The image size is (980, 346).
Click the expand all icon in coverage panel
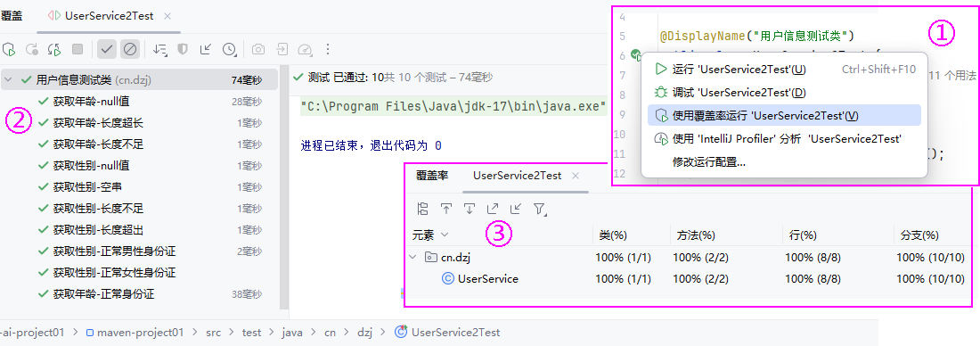coord(493,209)
